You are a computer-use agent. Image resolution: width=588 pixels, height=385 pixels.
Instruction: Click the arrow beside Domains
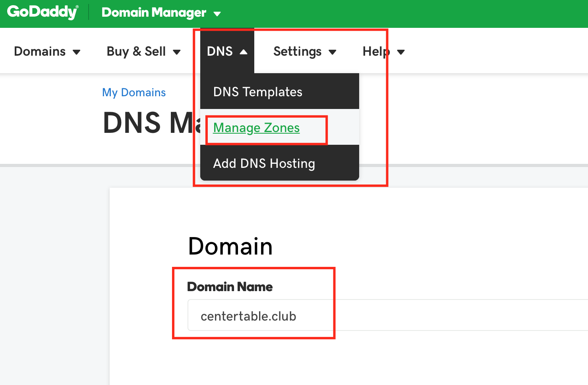point(77,52)
